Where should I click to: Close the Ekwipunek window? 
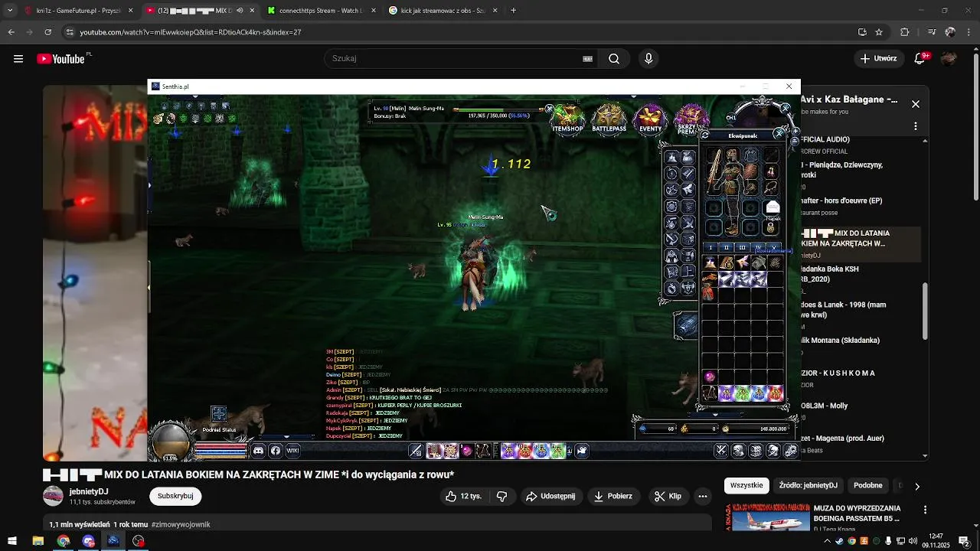coord(779,134)
